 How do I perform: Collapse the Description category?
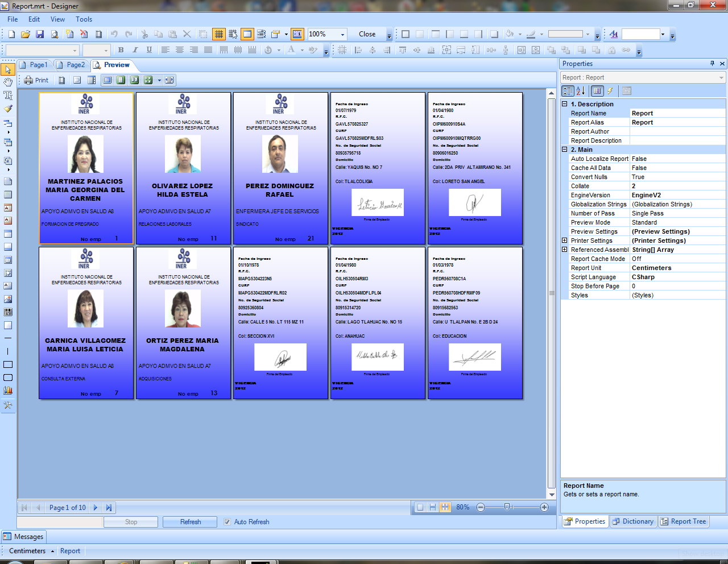(565, 104)
